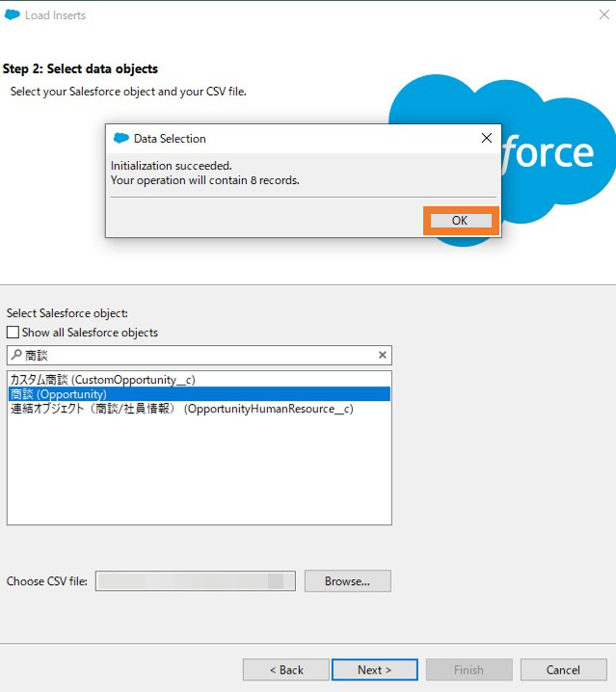
Task: Close the Load Inserts window
Action: pos(604,15)
